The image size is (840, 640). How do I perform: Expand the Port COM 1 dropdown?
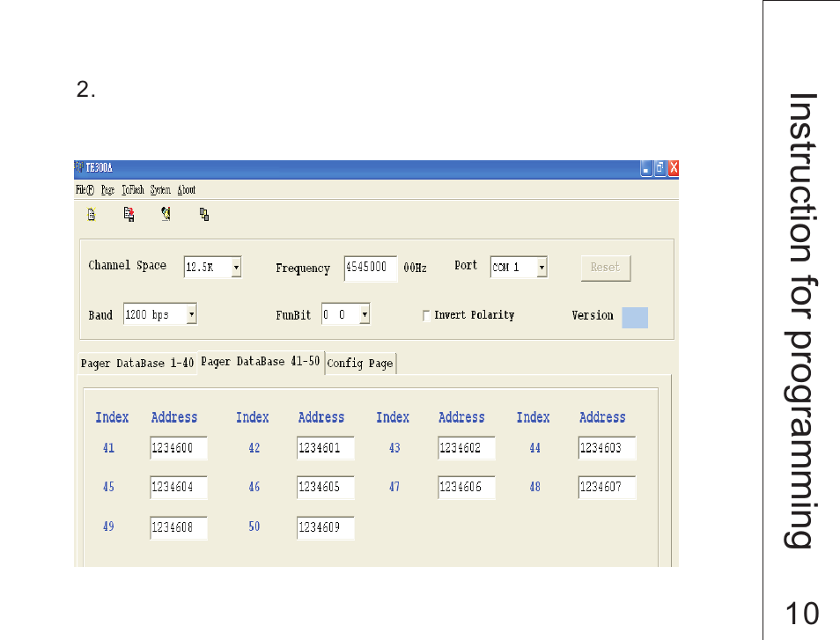click(x=542, y=267)
